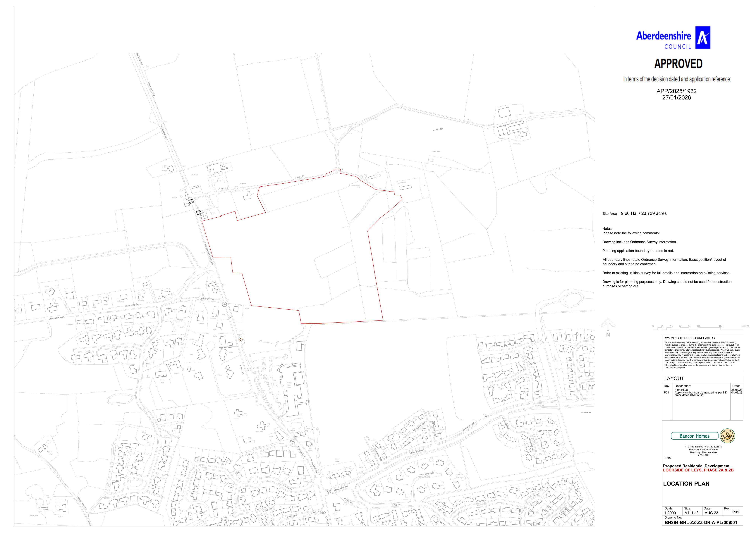Image resolution: width=756 pixels, height=534 pixels.
Task: Click the 'LAYOUT' header in the title block
Action: tap(674, 379)
